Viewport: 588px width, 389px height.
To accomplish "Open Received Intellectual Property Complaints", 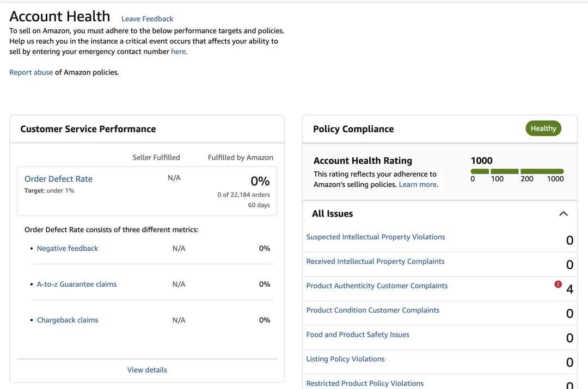I will [375, 261].
